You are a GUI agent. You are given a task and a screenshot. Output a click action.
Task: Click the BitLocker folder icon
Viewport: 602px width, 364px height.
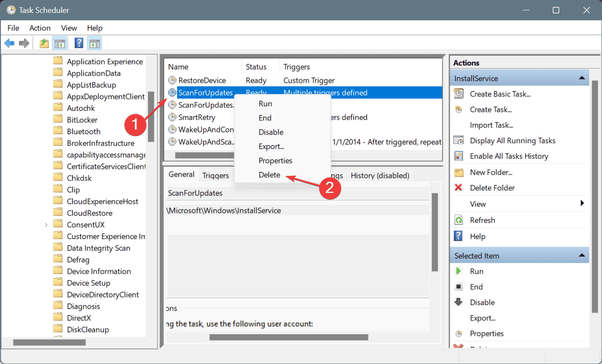58,119
